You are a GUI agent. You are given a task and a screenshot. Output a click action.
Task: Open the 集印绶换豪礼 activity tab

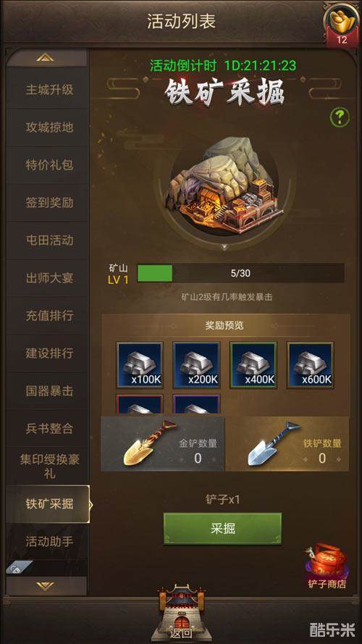click(x=48, y=467)
